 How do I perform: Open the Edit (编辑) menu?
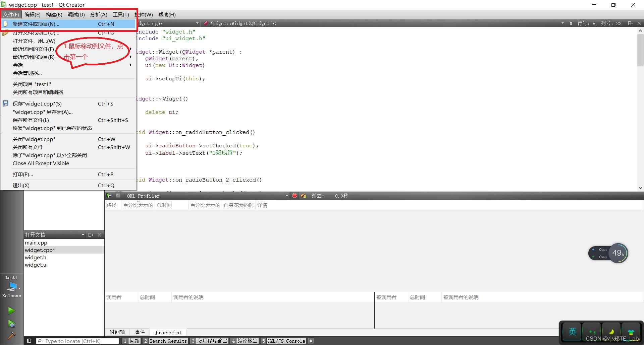point(33,14)
